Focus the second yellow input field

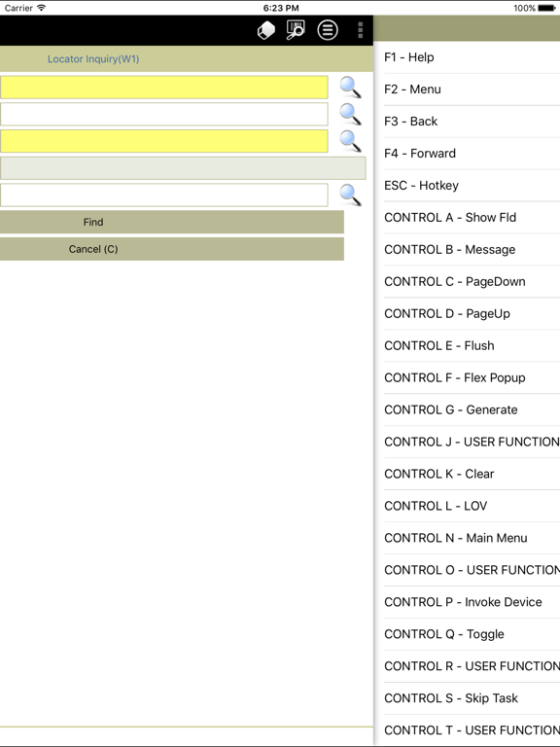(x=163, y=141)
